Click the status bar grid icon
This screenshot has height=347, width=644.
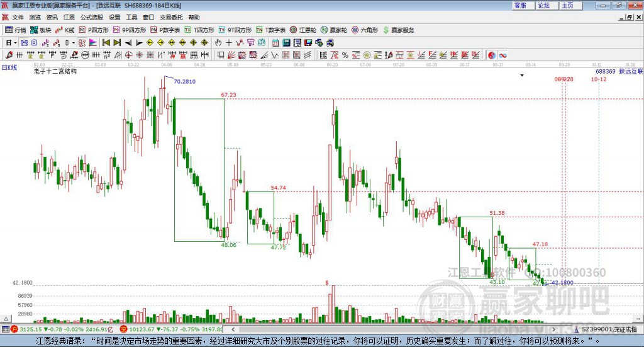[x=5, y=329]
